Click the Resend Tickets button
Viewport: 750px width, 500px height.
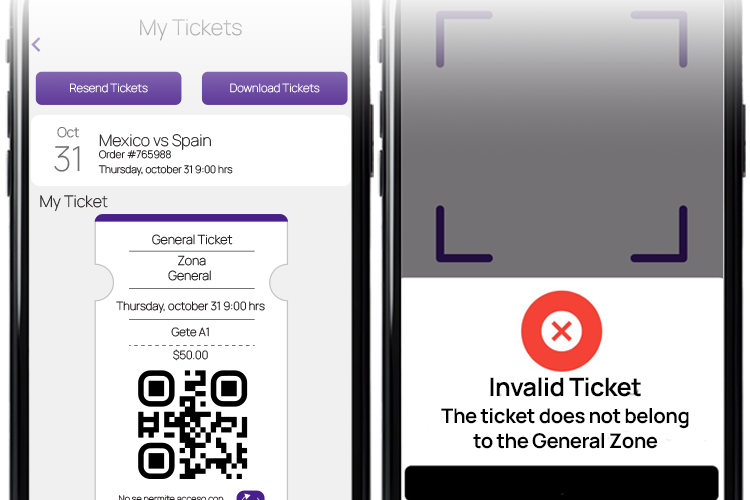click(x=109, y=88)
